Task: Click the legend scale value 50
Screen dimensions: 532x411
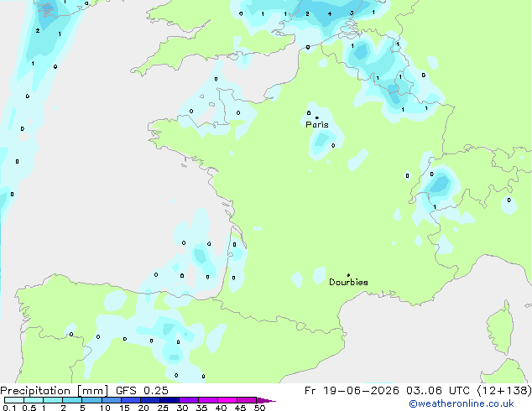Action: [x=259, y=408]
